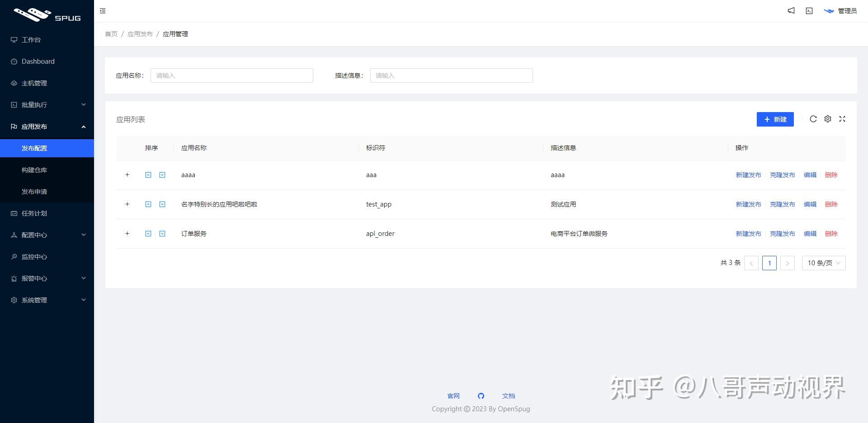The height and width of the screenshot is (423, 868).
Task: Move aaaa down using its sort arrow
Action: click(x=162, y=175)
